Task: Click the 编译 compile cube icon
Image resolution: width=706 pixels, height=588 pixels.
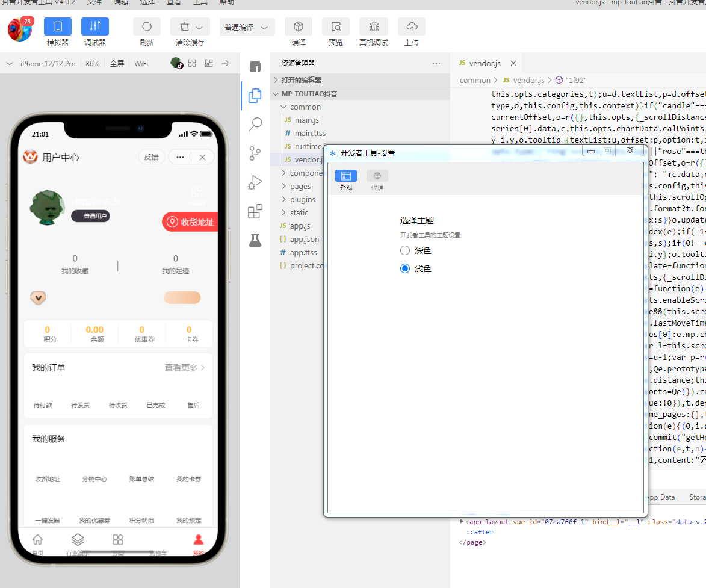Action: 299,26
